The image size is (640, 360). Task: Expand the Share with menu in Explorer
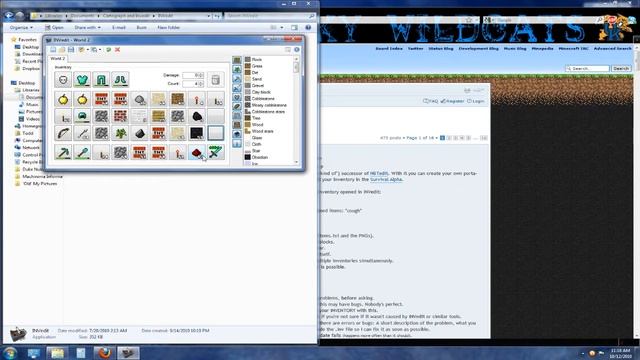[x=87, y=27]
